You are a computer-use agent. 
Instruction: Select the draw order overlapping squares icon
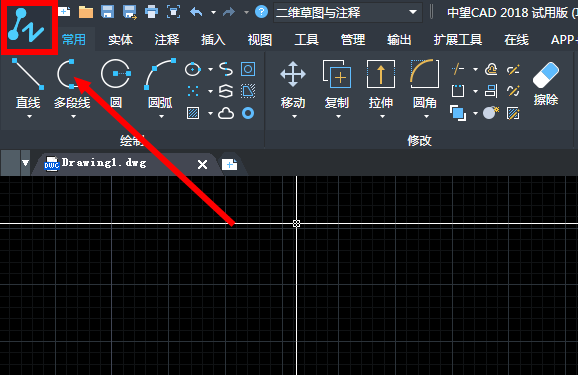[x=458, y=113]
